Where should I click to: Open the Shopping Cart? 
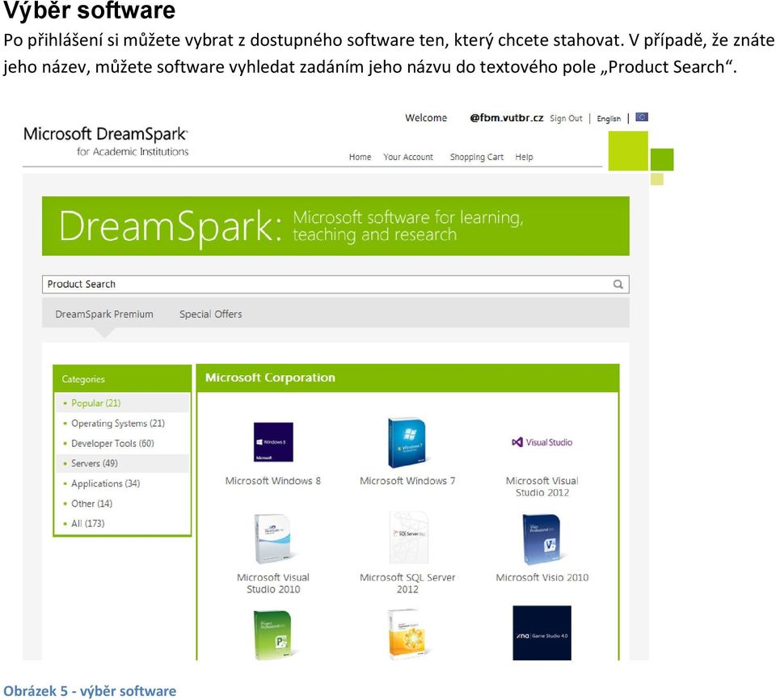477,157
